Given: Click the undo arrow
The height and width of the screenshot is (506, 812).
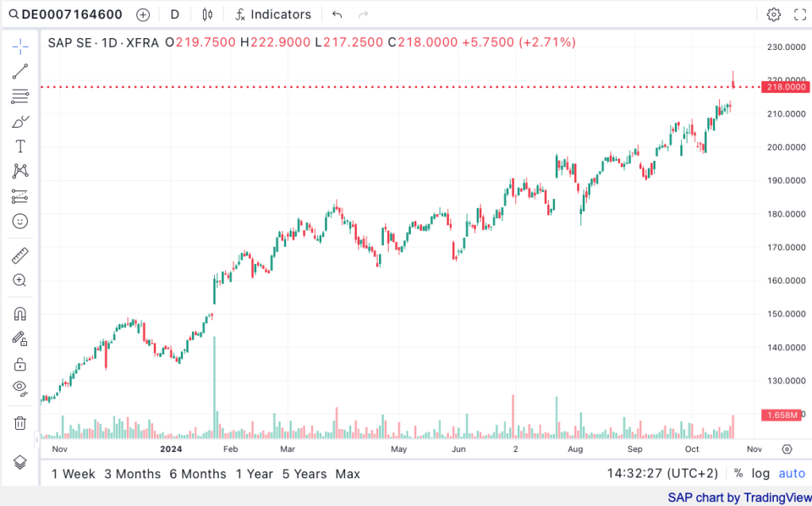Looking at the screenshot, I should tap(337, 14).
